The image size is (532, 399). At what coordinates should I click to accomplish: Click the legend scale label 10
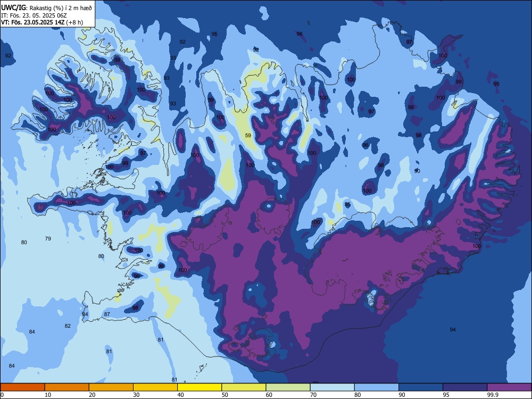48,395
